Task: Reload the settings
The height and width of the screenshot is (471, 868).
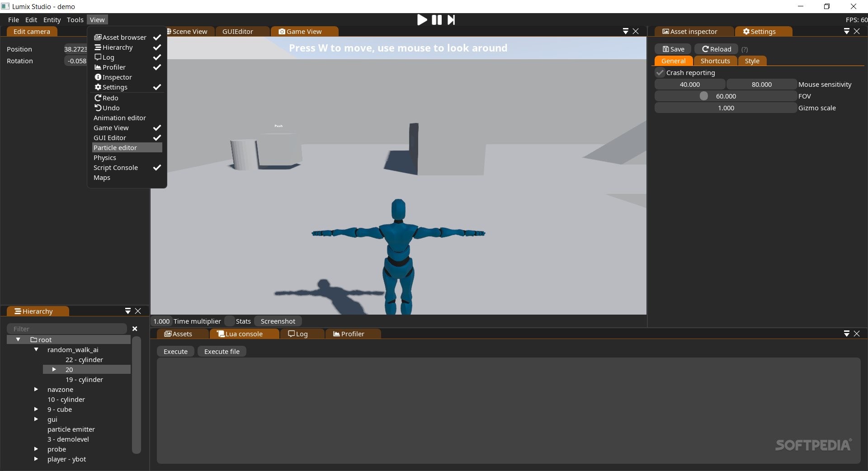Action: [717, 49]
